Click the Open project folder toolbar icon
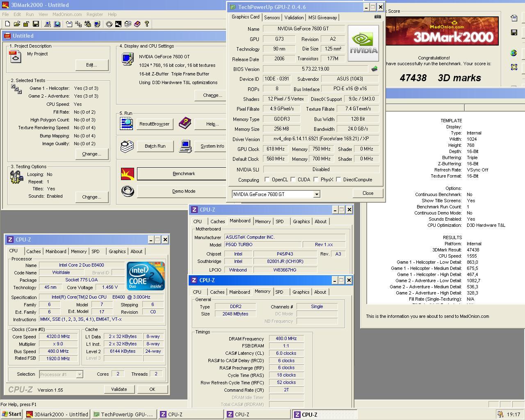 (x=17, y=24)
